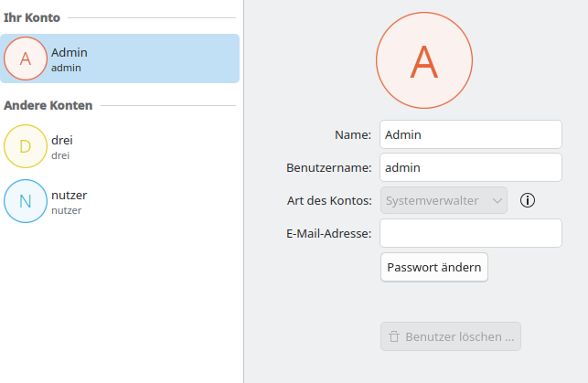The width and height of the screenshot is (588, 383).
Task: Click the Art des Kontos label
Action: click(x=329, y=200)
